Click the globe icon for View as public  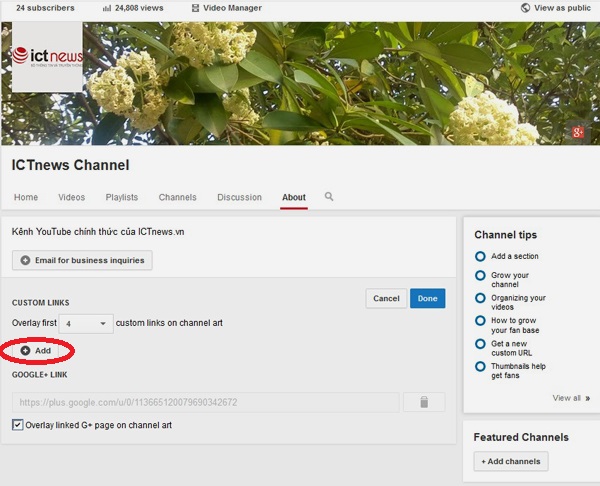click(526, 8)
